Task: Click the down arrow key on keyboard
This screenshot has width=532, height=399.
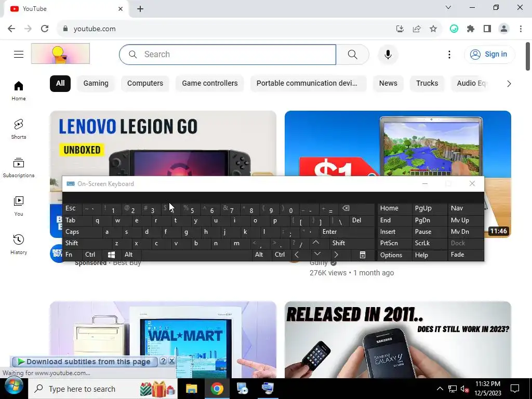Action: [x=317, y=254]
